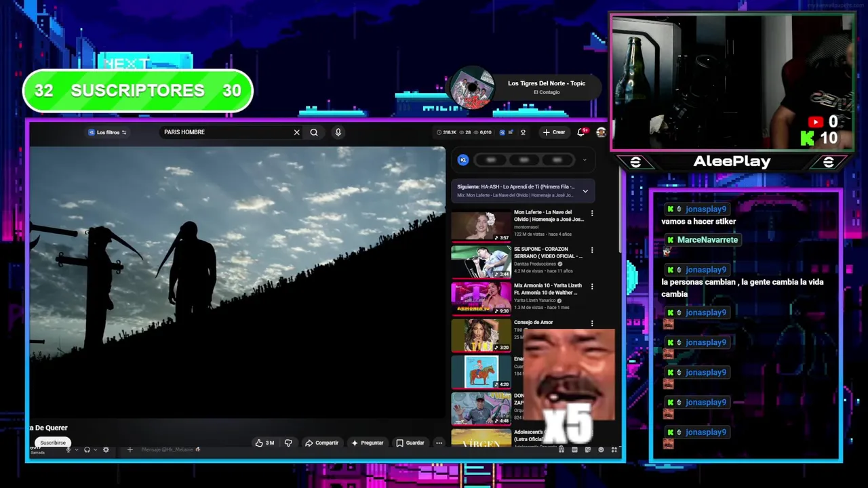
Task: Click the MarceNavarrete username in chat
Action: tap(707, 239)
